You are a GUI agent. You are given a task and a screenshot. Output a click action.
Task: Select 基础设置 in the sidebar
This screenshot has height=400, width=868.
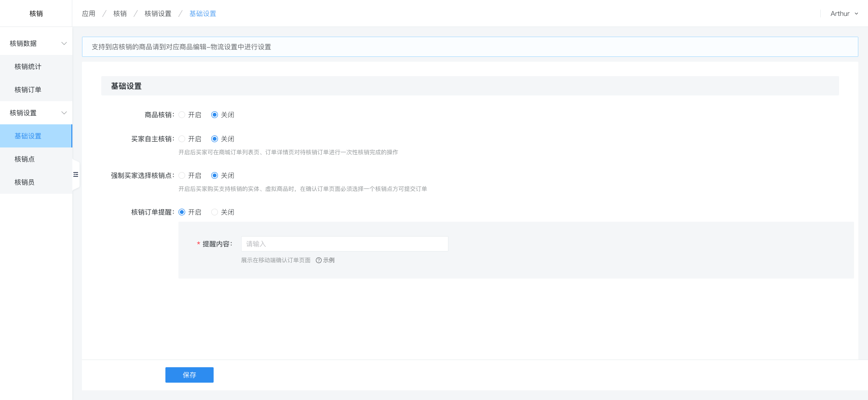click(28, 136)
